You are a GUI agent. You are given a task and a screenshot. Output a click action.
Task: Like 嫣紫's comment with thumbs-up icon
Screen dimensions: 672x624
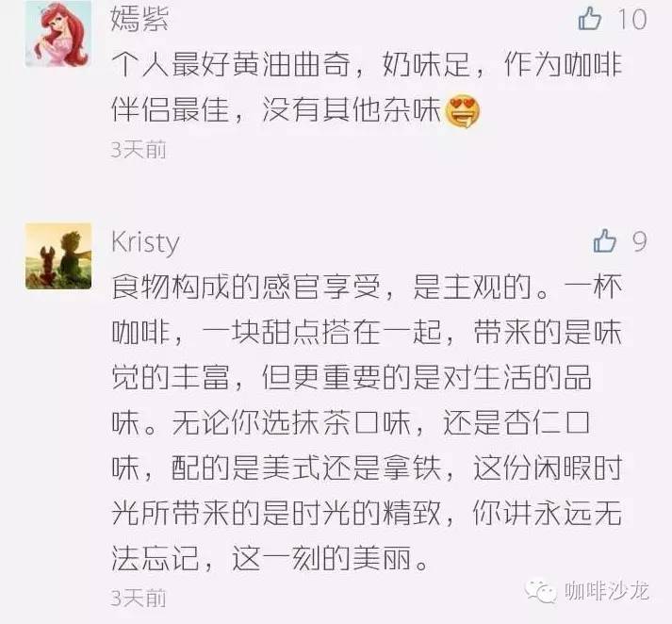tap(590, 19)
